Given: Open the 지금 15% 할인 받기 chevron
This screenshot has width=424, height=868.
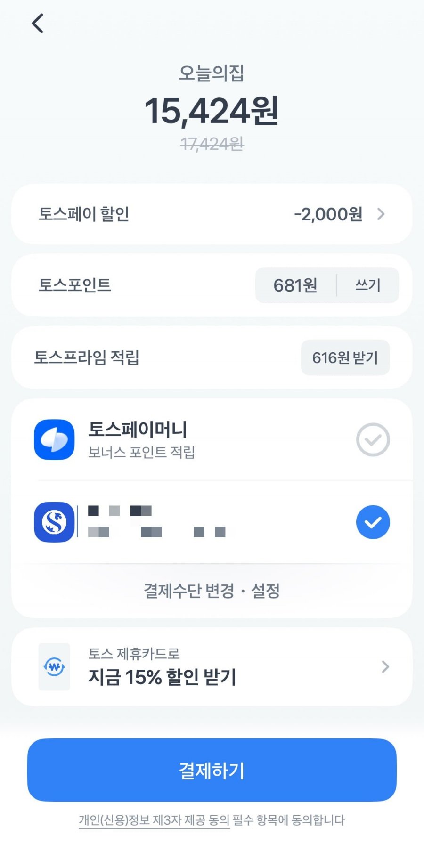Looking at the screenshot, I should 385,666.
